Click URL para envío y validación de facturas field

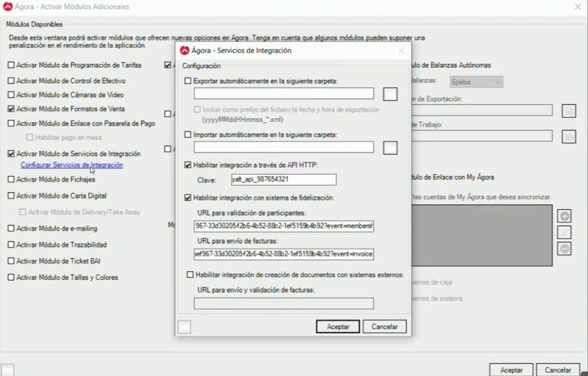pyautogui.click(x=284, y=303)
